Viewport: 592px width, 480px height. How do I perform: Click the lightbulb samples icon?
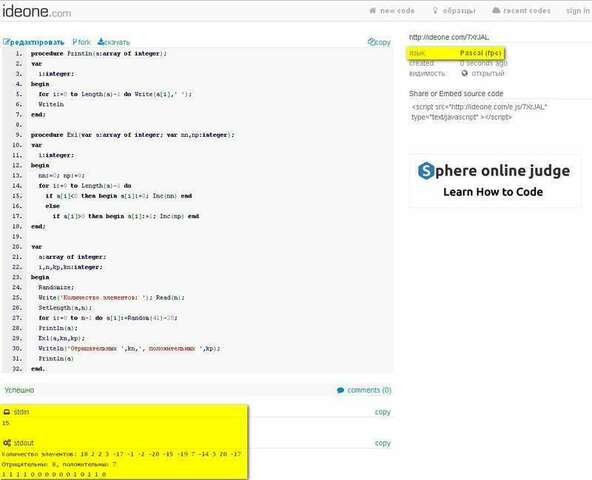click(x=435, y=11)
